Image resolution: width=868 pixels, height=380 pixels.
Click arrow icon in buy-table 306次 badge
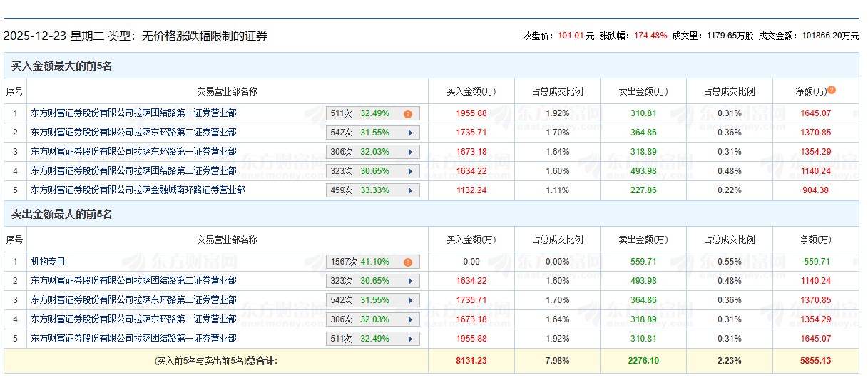pos(410,152)
